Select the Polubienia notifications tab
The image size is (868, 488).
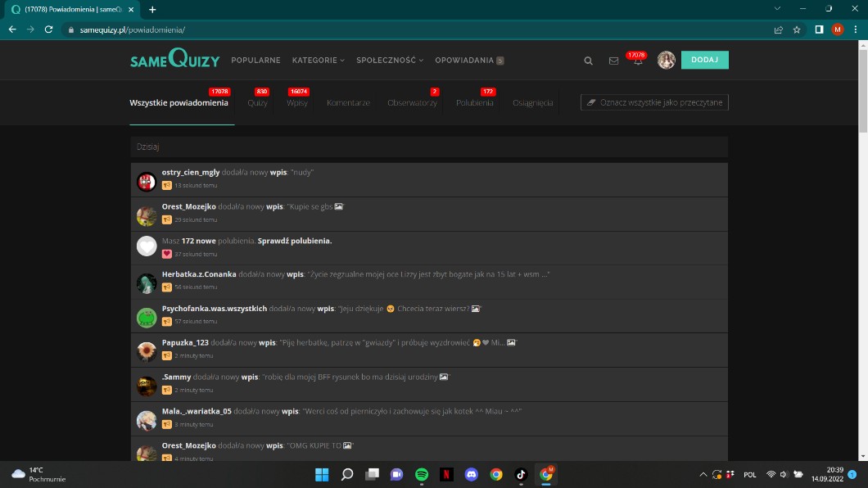pyautogui.click(x=475, y=103)
